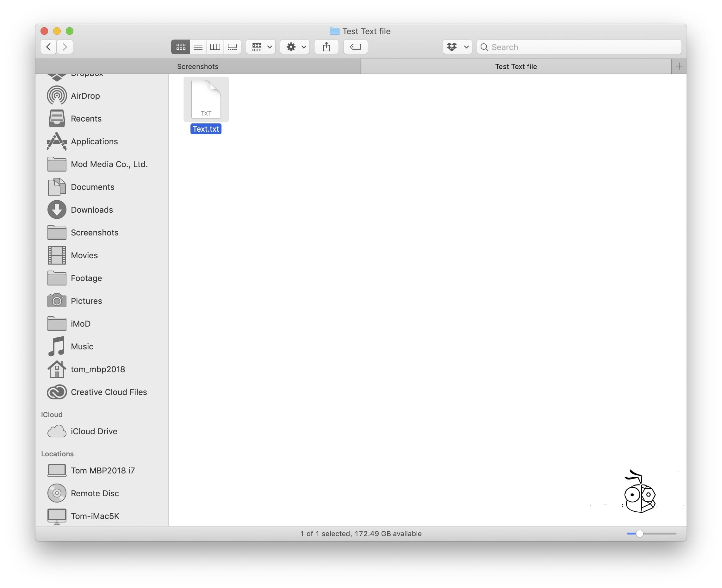Open the Share menu in the toolbar

(326, 47)
